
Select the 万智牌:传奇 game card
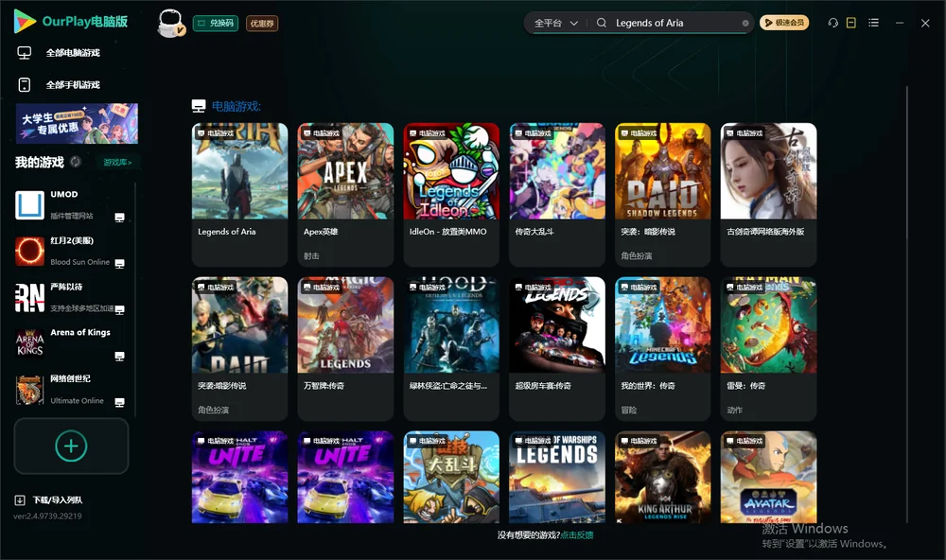345,348
